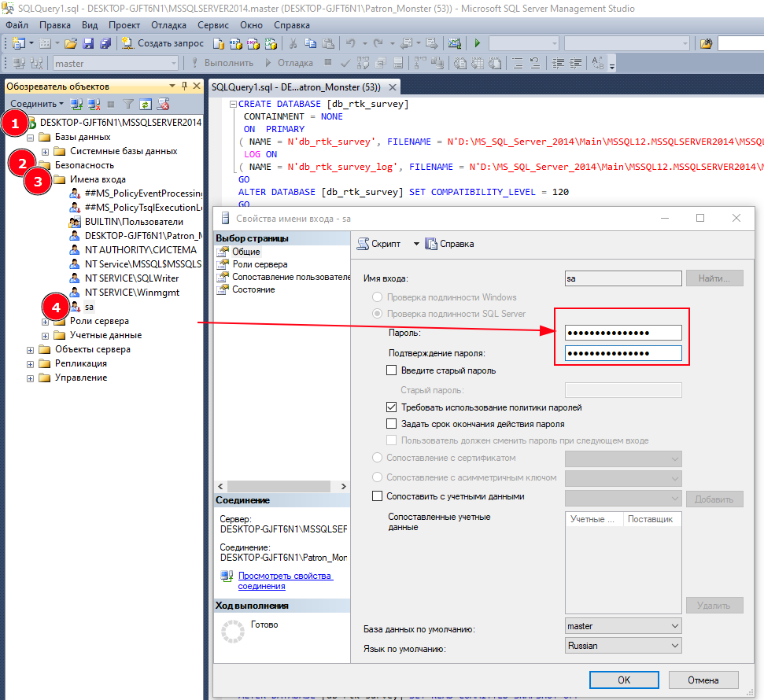Start debugging with the green play icon
Image resolution: width=764 pixels, height=700 pixels.
click(x=478, y=43)
